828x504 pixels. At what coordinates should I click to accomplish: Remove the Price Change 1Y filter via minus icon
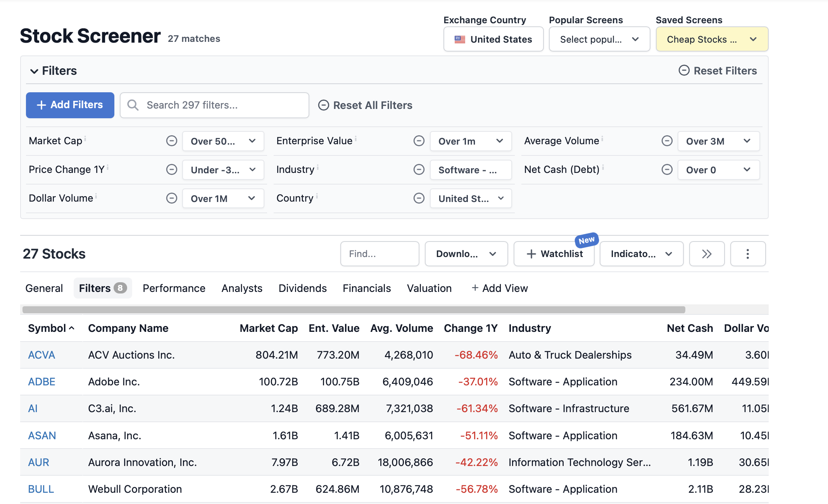point(171,169)
